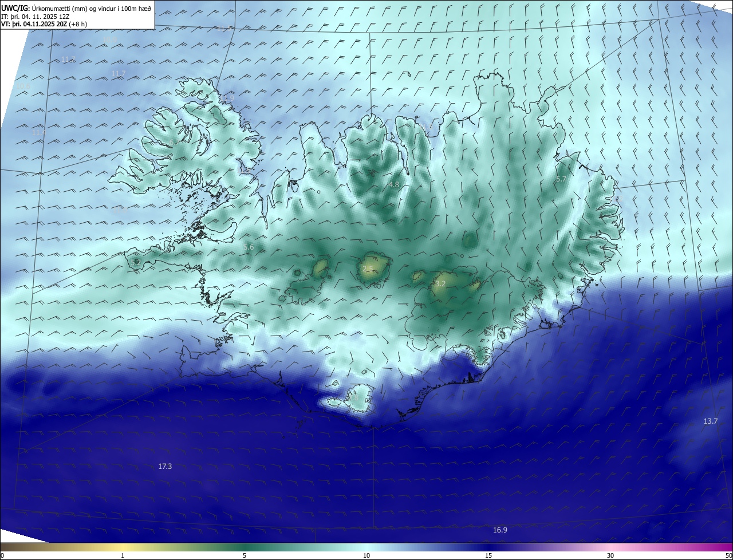Viewport: 733px width, 560px height.
Task: Click the '30' tick on the color scale
Action: pyautogui.click(x=610, y=556)
